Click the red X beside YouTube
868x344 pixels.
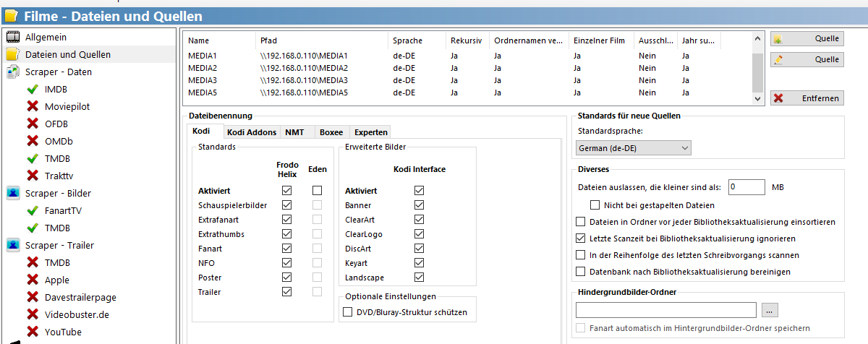[33, 332]
